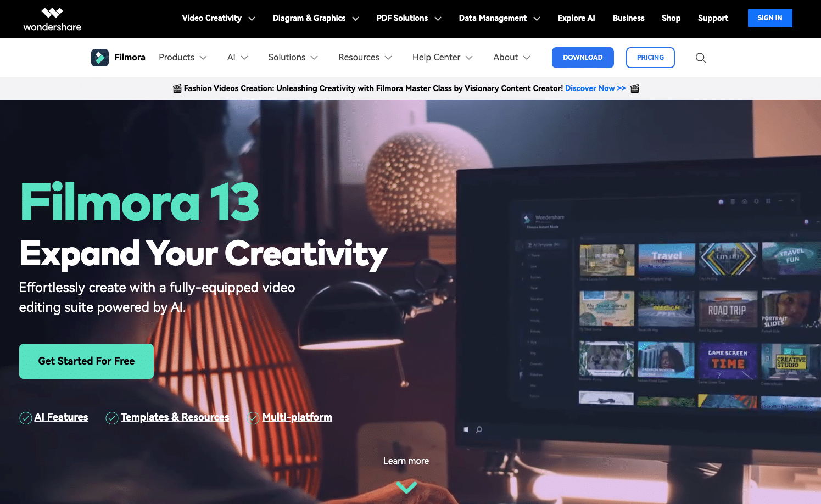Screen dimensions: 821x504
Task: Open the Multi-platform link
Action: (297, 417)
